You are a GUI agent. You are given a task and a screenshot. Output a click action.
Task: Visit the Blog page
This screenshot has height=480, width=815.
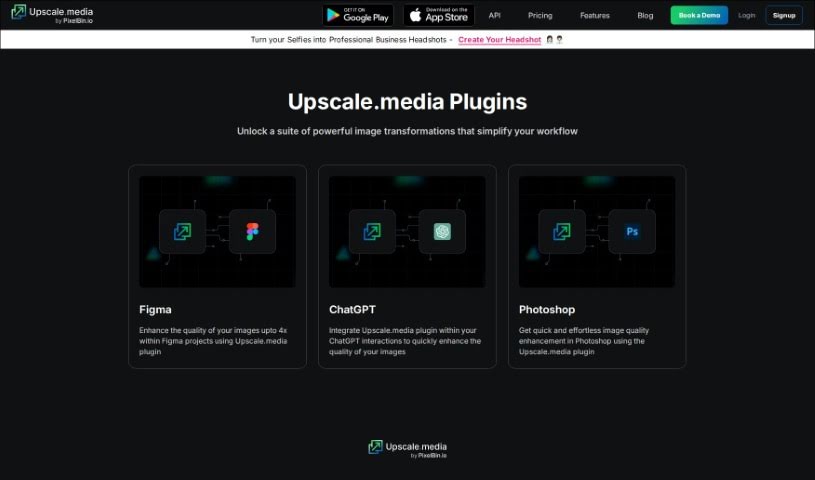pos(645,16)
